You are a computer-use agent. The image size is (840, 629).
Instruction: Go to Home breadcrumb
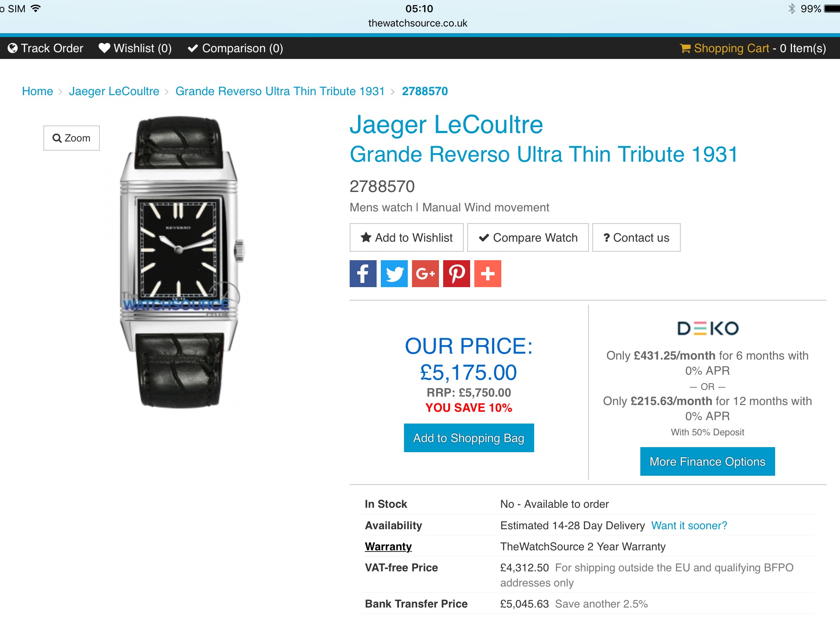(37, 91)
